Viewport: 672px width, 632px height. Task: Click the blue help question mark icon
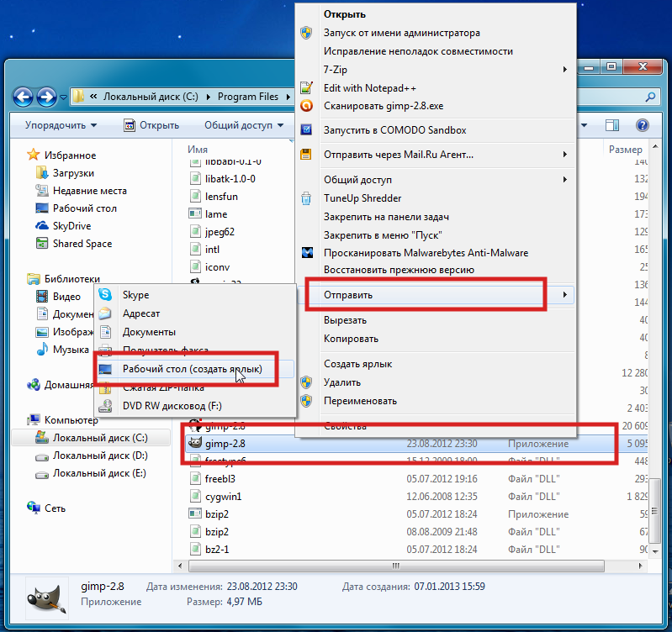coord(643,125)
